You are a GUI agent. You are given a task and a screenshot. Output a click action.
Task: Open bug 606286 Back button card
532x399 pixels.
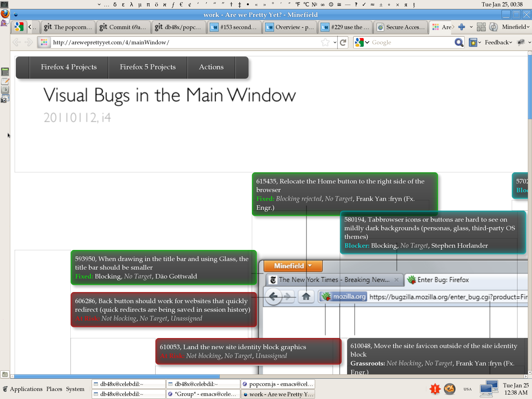[163, 310]
